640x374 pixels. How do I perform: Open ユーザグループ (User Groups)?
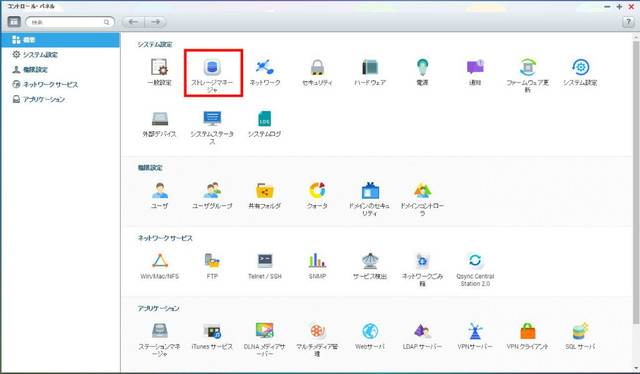pyautogui.click(x=212, y=190)
